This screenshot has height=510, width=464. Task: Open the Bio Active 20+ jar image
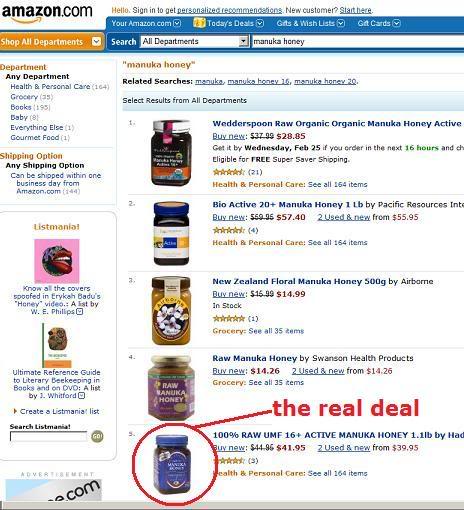[x=171, y=233]
